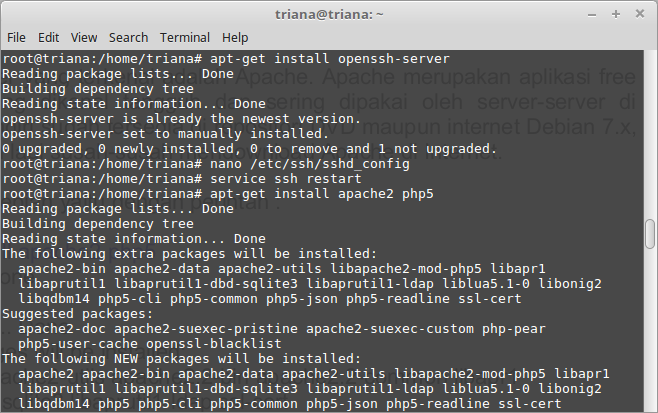Open the View menu
Image resolution: width=658 pixels, height=413 pixels.
pyautogui.click(x=84, y=38)
